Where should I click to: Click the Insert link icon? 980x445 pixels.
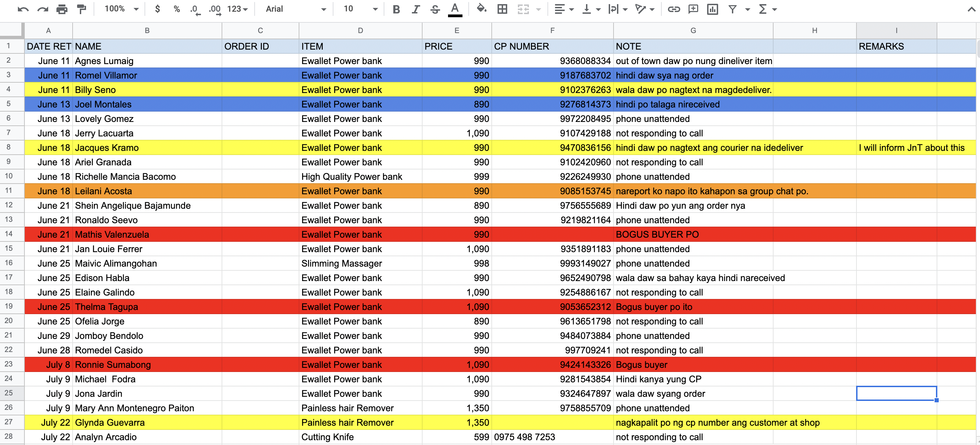pos(673,9)
